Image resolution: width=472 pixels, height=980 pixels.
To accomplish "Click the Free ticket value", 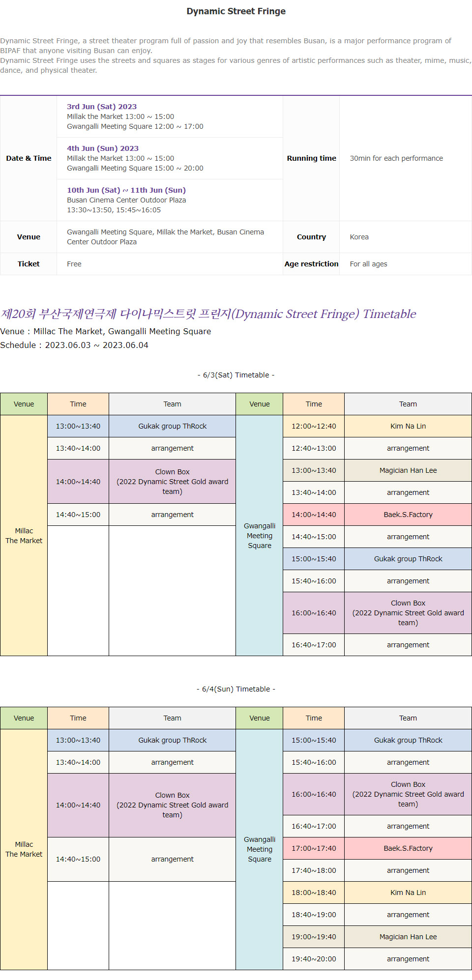I will pyautogui.click(x=74, y=264).
